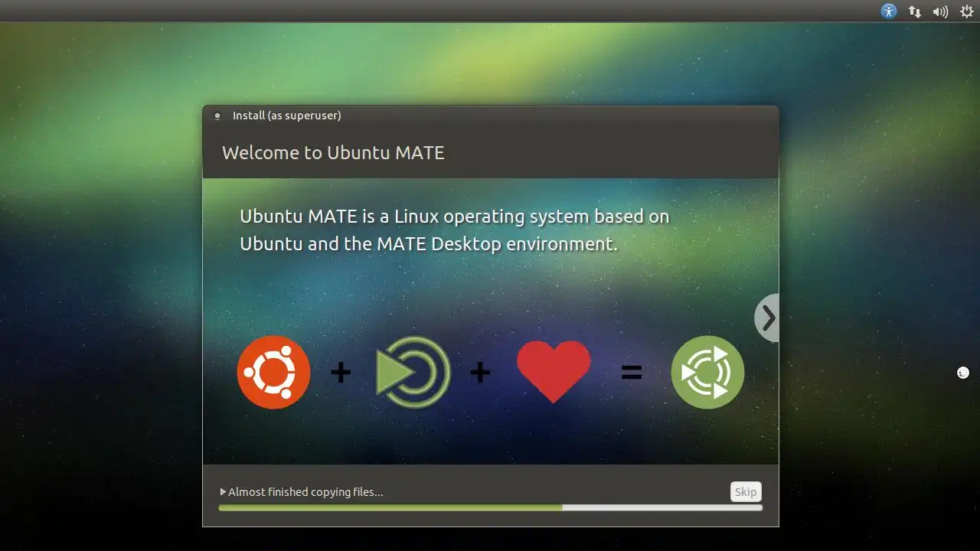Click the 'Install (as superuser)' title text
980x551 pixels.
click(287, 116)
